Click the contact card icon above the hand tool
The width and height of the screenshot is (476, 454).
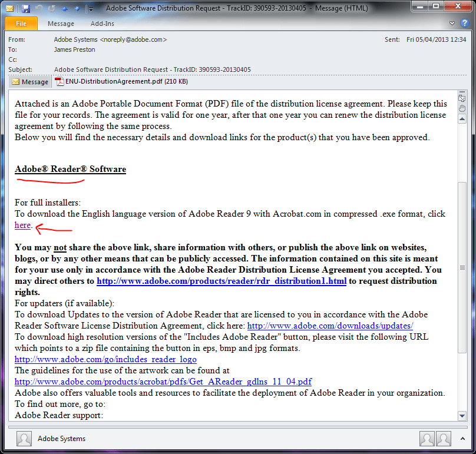tap(462, 98)
